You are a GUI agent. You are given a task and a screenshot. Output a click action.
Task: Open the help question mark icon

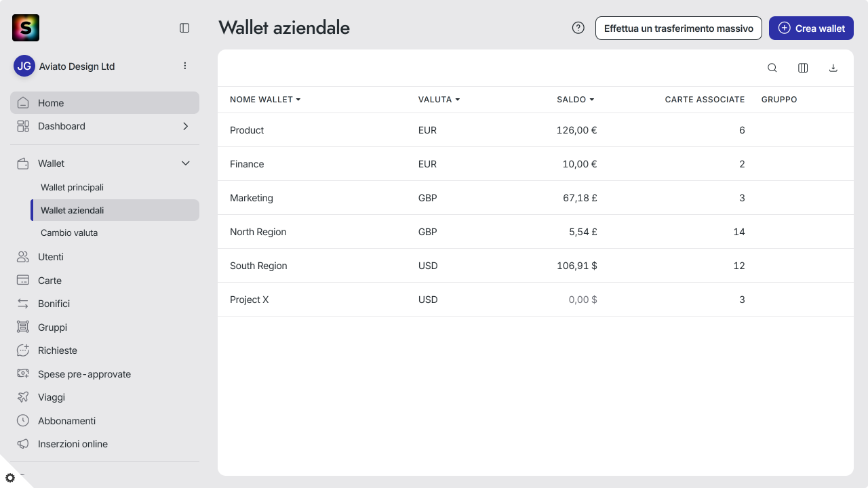[578, 28]
